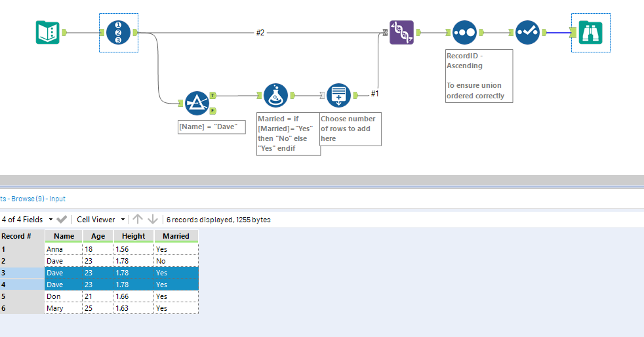Select the Text Input tool icon
Screen dimensions: 644x337
coord(48,32)
